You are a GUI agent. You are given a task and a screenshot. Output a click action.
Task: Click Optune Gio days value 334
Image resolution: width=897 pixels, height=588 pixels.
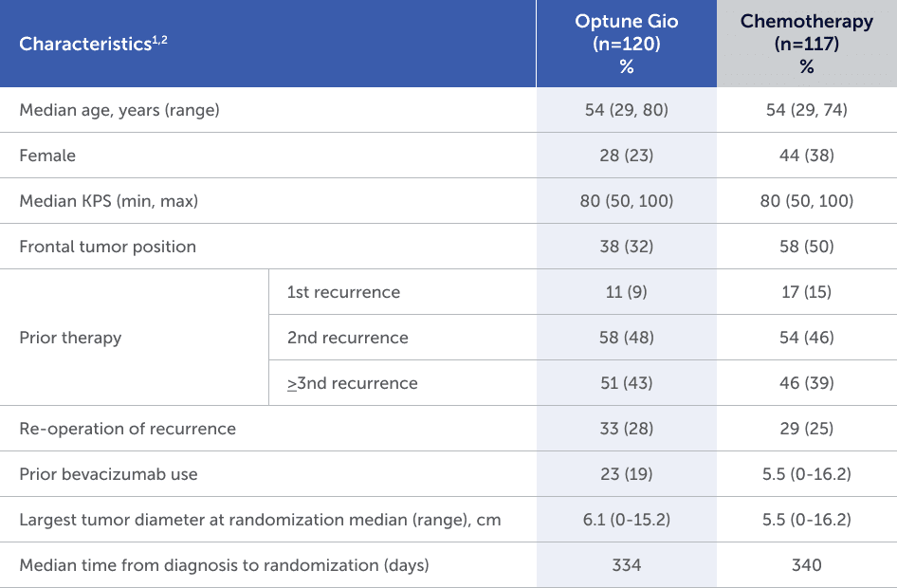click(x=626, y=565)
